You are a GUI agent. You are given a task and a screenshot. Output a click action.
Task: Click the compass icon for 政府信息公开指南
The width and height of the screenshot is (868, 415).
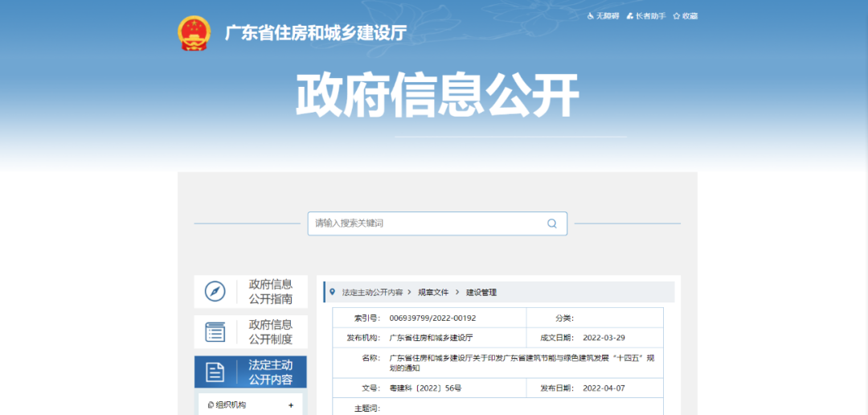pyautogui.click(x=215, y=291)
